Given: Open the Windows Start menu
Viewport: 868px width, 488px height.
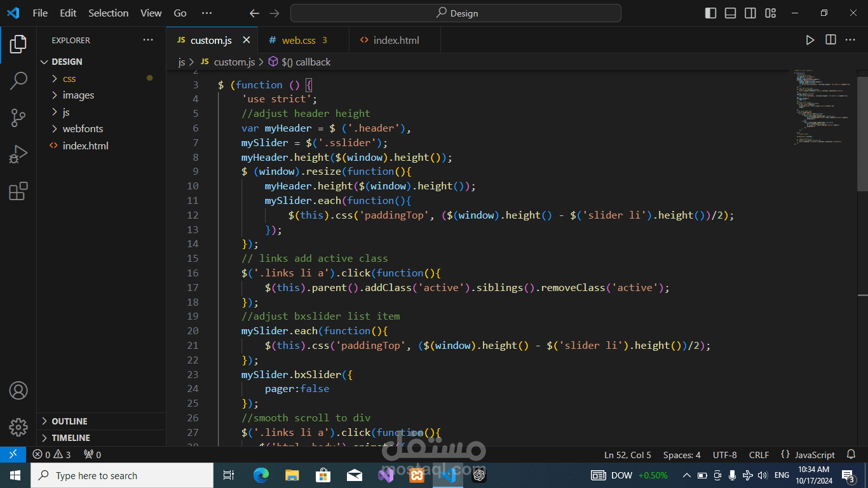Looking at the screenshot, I should pos(15,475).
